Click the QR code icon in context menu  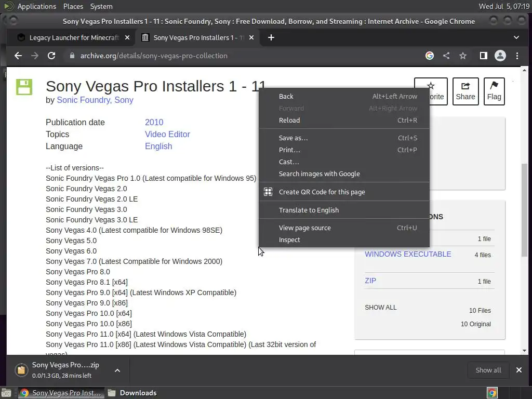(268, 192)
